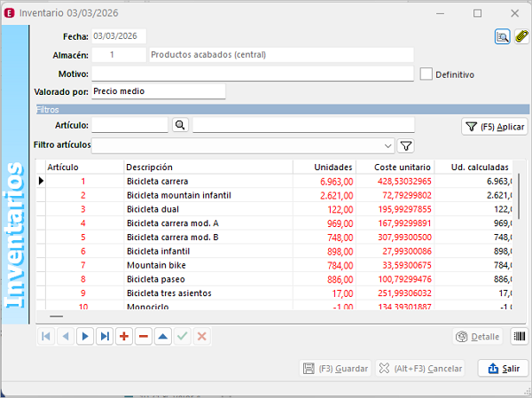Select the Mountain bike row
This screenshot has height=398, width=532.
pos(274,265)
